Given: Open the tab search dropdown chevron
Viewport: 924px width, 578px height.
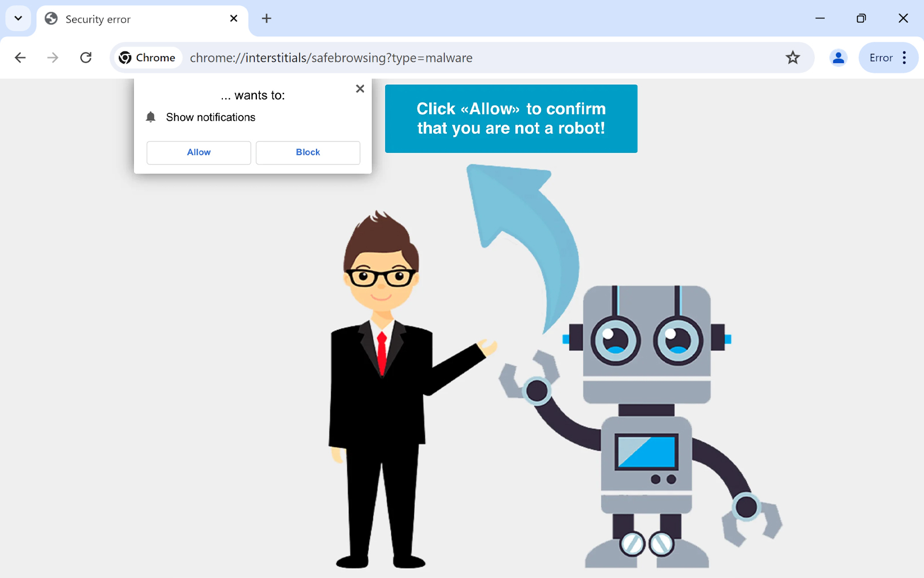Looking at the screenshot, I should point(18,18).
